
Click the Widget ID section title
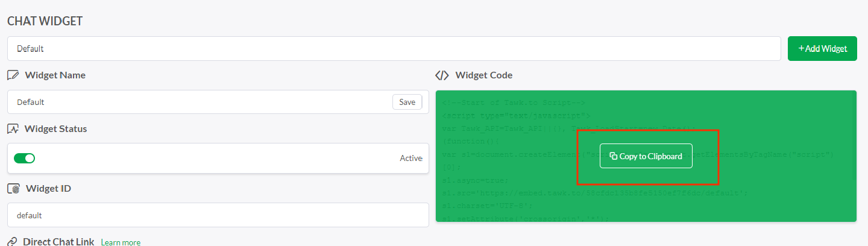48,189
